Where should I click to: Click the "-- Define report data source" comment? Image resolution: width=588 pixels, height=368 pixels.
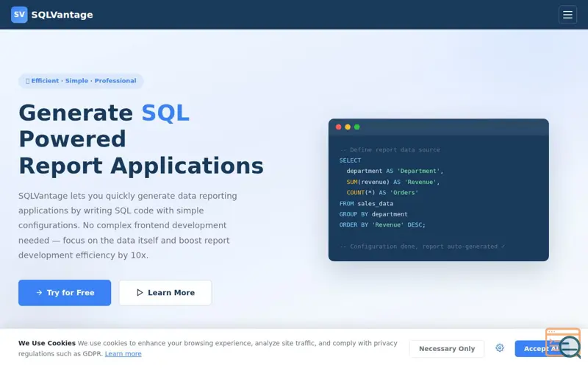click(x=390, y=150)
